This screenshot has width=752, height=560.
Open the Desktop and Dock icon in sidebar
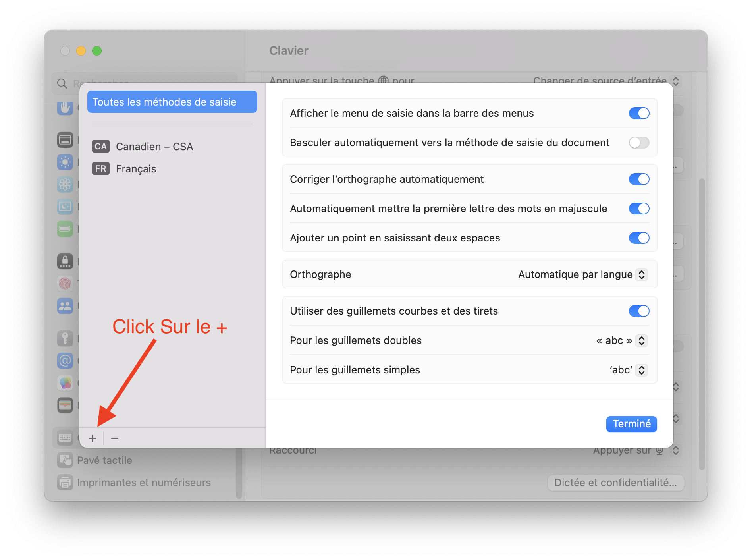[x=65, y=140]
